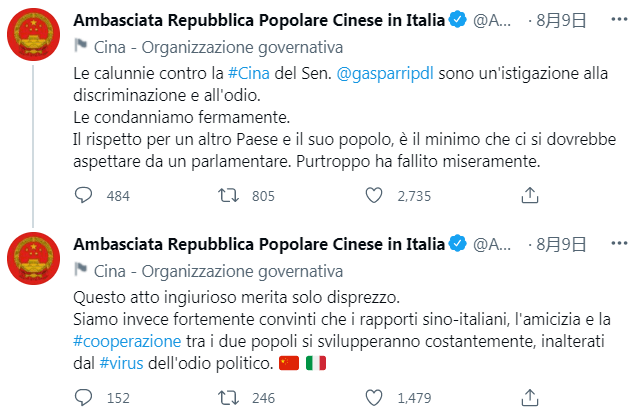Click the government organization label on second tweet
643x413 pixels.
click(x=218, y=272)
